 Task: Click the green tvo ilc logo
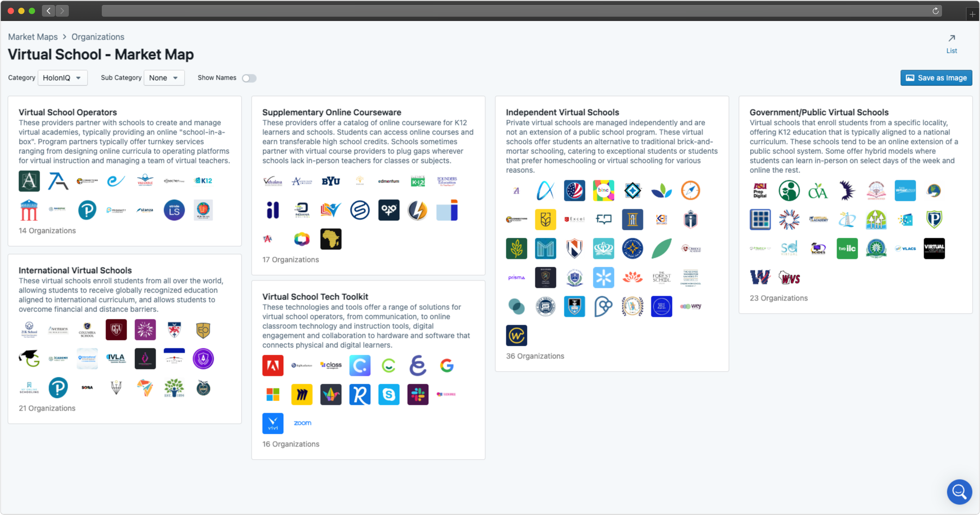point(847,249)
